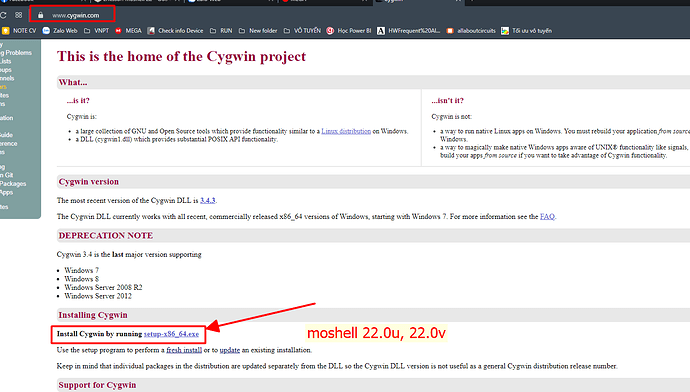Screen dimensions: 690x392
Task: Open the allaboutcircuits bookmark
Action: click(471, 31)
